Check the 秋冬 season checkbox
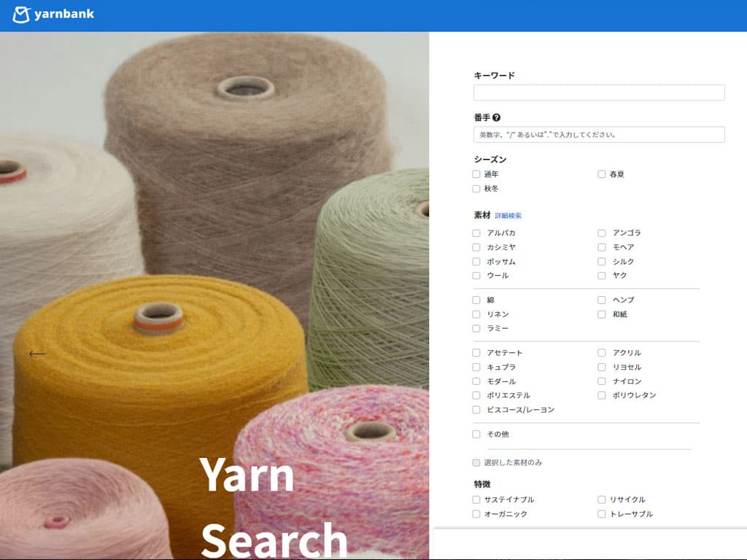The width and height of the screenshot is (747, 560). (x=476, y=189)
